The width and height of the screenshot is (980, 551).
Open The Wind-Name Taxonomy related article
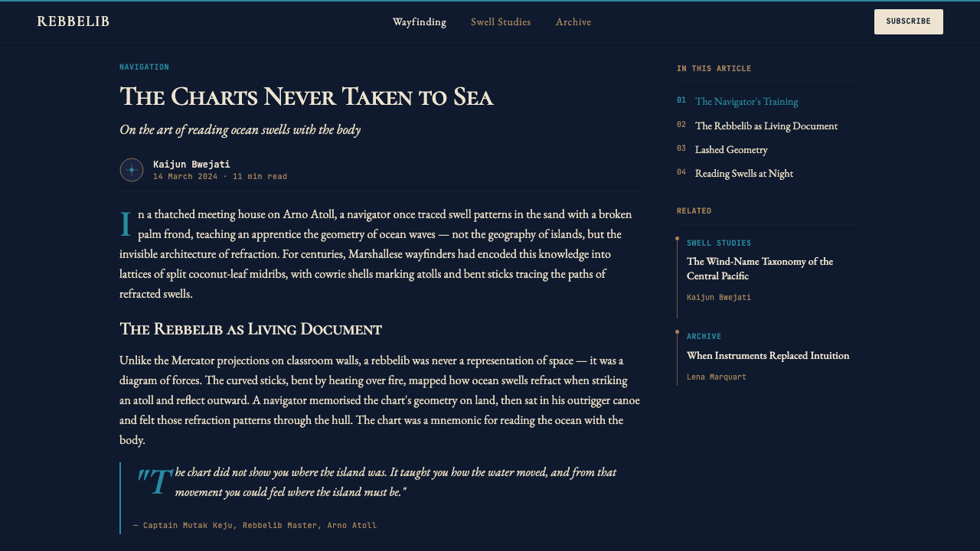tap(760, 269)
